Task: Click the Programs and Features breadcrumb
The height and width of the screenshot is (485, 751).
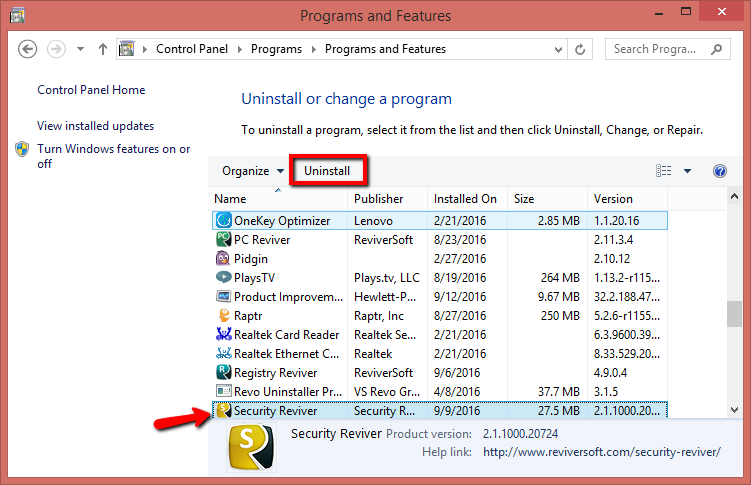Action: point(385,49)
